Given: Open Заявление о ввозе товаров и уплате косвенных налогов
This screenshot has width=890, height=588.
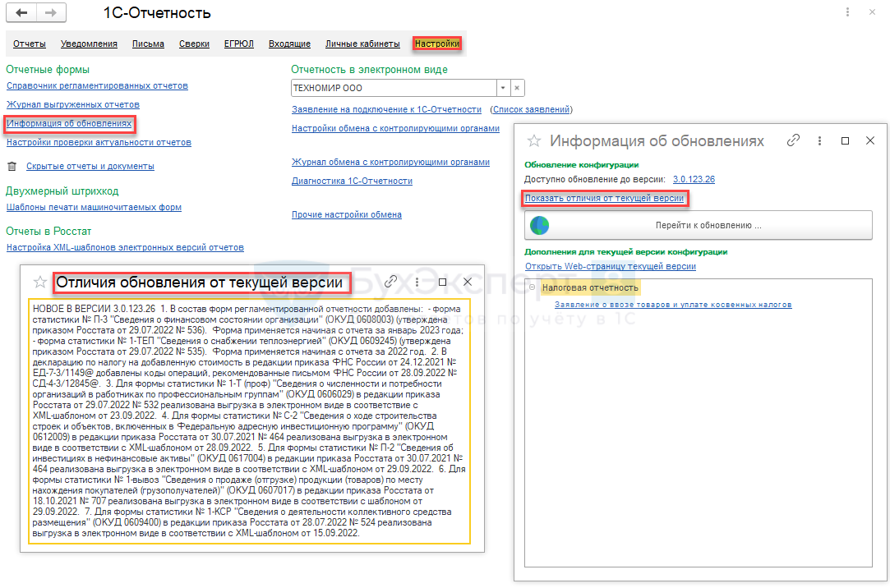Looking at the screenshot, I should pyautogui.click(x=673, y=305).
